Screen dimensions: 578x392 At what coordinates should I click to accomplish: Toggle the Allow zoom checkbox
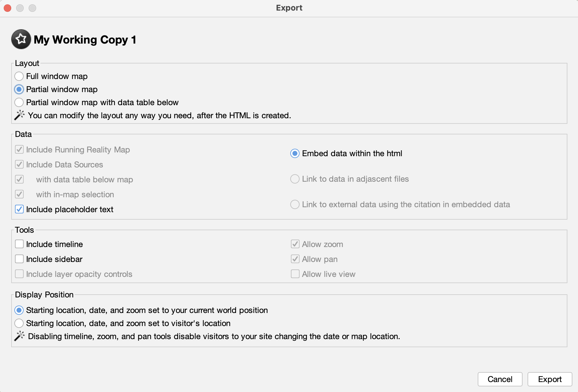pos(295,244)
